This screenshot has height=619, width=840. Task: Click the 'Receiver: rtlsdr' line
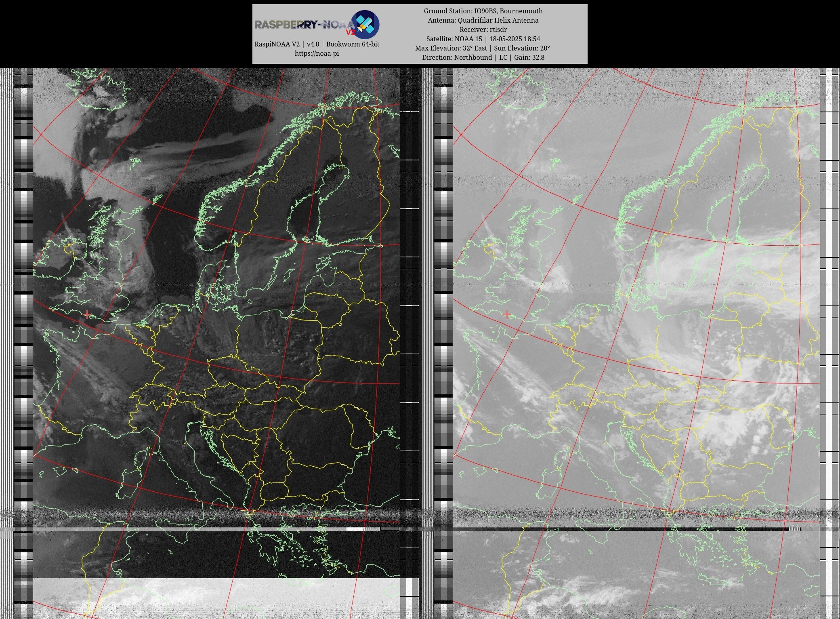coord(483,29)
